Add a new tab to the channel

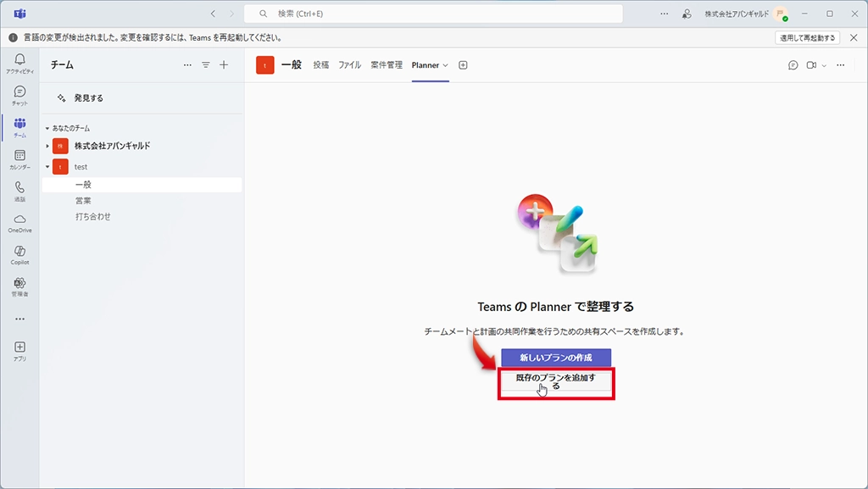(464, 65)
